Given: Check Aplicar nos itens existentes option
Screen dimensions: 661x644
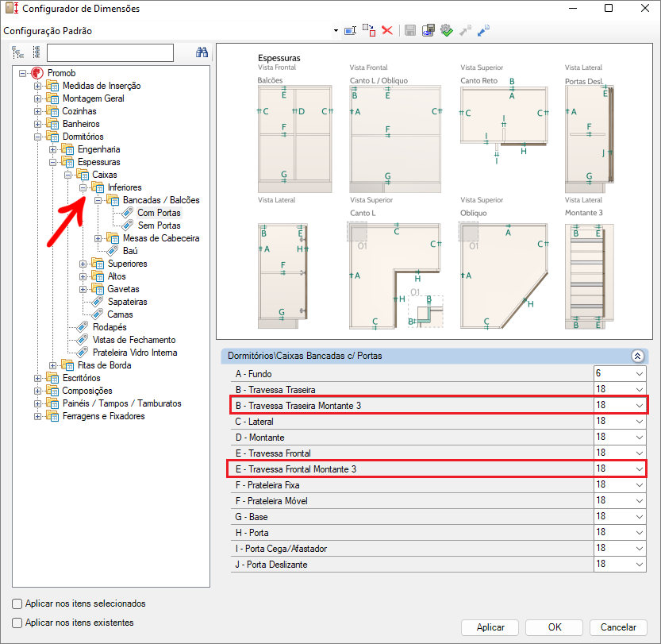Looking at the screenshot, I should (x=17, y=623).
